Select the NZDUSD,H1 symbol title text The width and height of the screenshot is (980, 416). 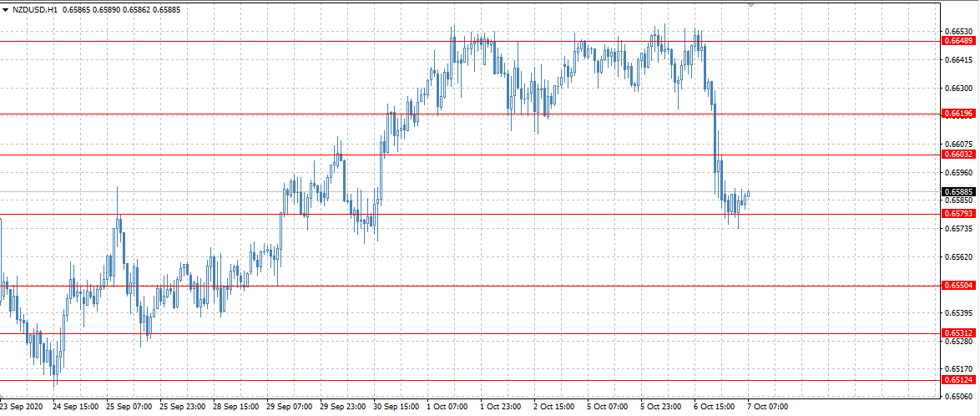coord(35,10)
